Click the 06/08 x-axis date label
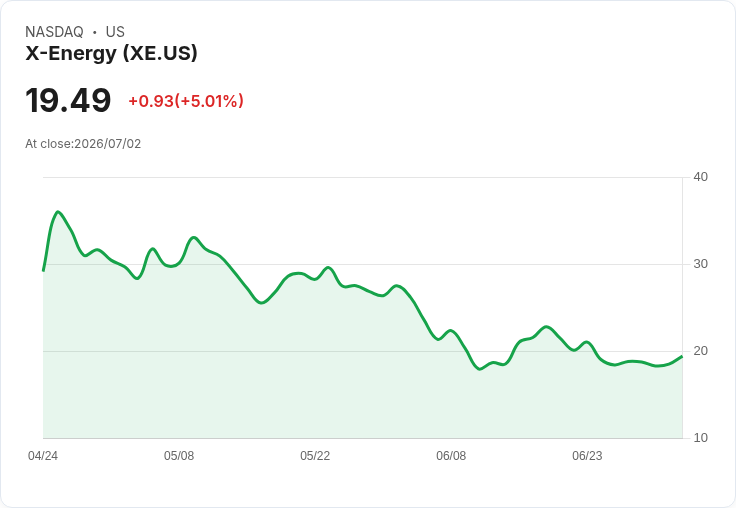The image size is (736, 508). point(451,456)
